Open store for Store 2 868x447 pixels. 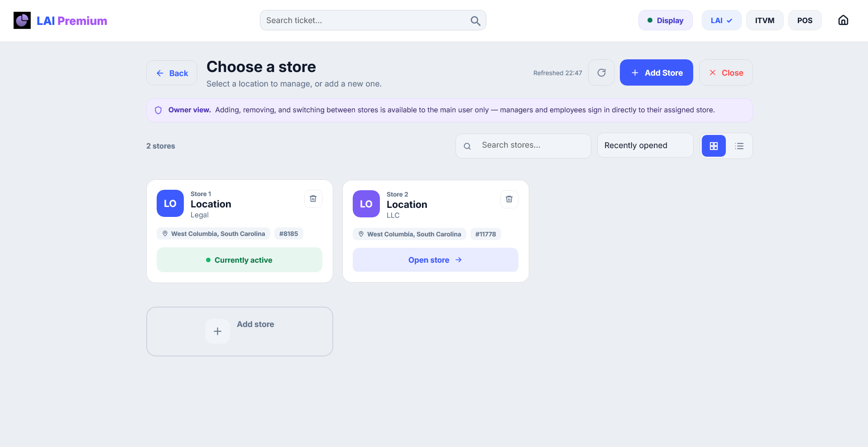(435, 260)
